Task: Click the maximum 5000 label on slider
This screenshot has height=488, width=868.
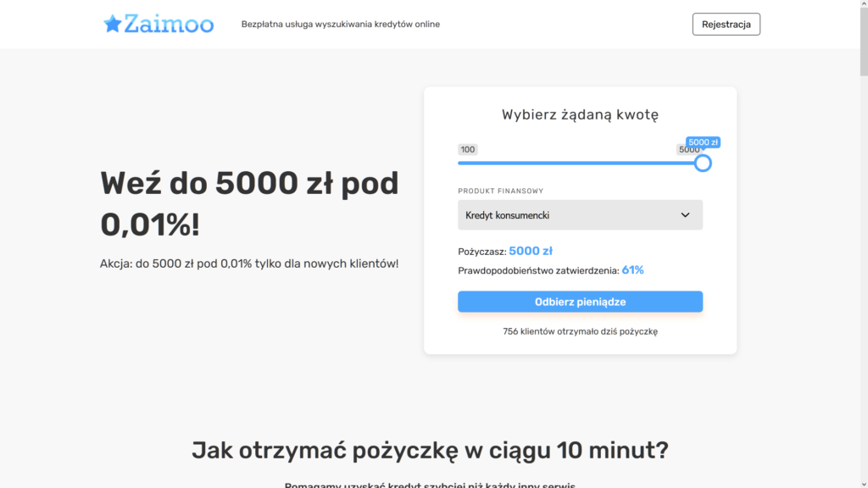Action: click(x=687, y=150)
